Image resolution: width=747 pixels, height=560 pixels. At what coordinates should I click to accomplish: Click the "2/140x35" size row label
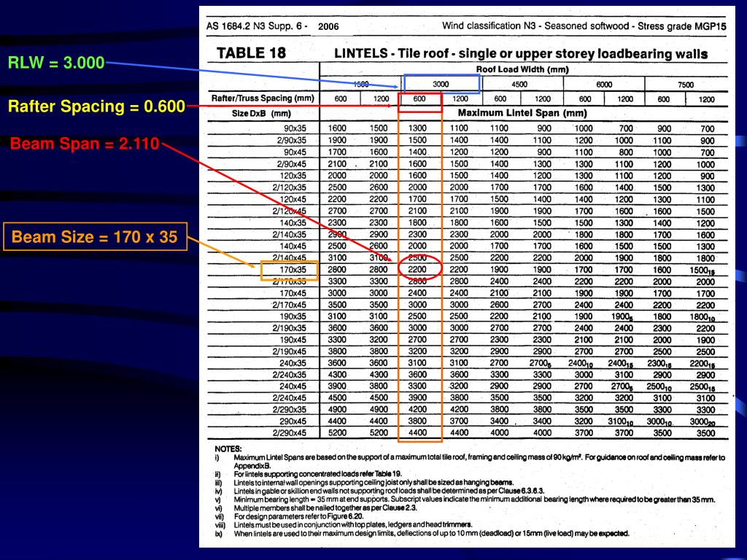point(289,234)
